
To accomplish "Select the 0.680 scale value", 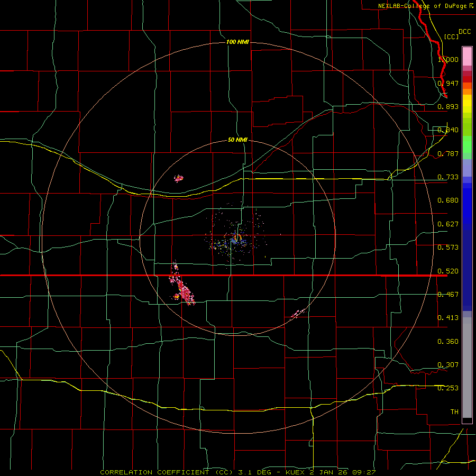I will pos(448,200).
